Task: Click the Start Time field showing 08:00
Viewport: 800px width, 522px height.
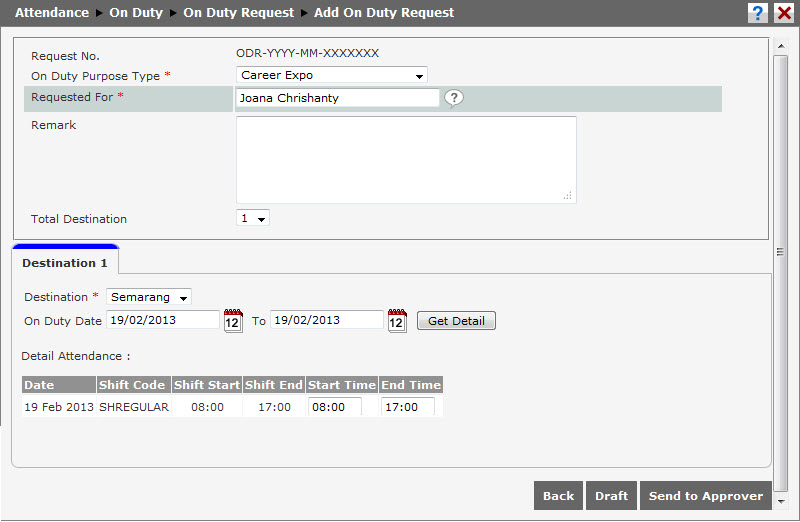Action: pyautogui.click(x=335, y=407)
